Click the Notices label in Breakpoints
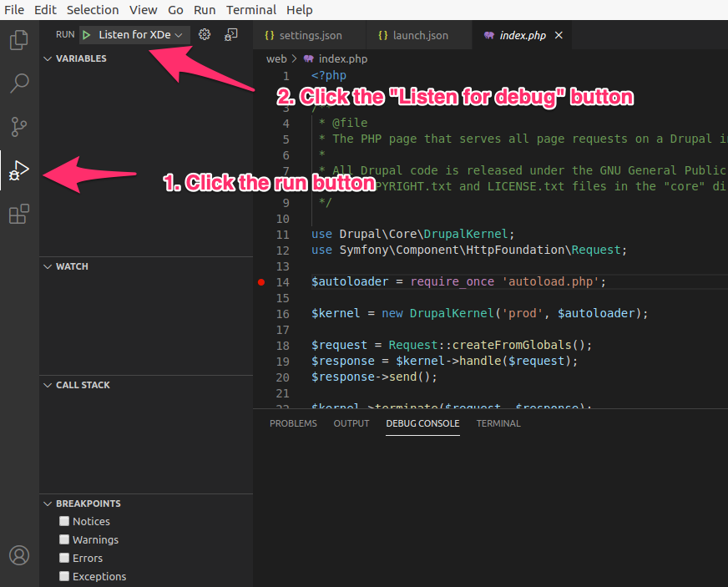Viewport: 728px width, 587px height. [x=91, y=522]
